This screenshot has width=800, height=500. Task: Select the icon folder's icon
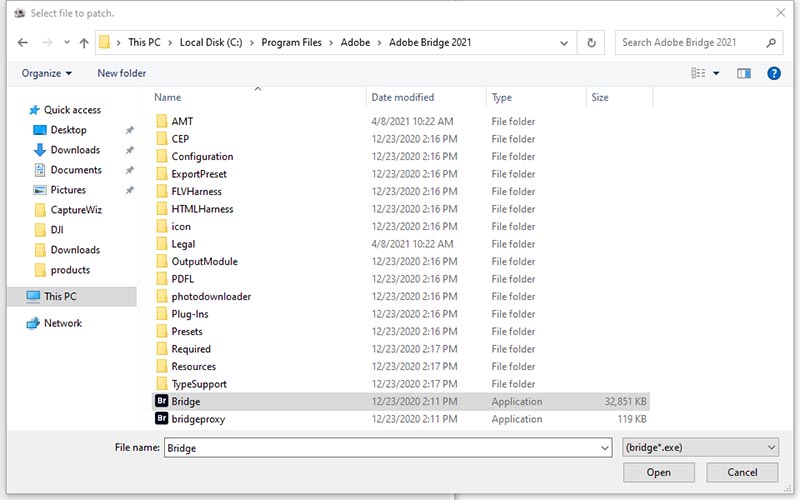click(162, 227)
